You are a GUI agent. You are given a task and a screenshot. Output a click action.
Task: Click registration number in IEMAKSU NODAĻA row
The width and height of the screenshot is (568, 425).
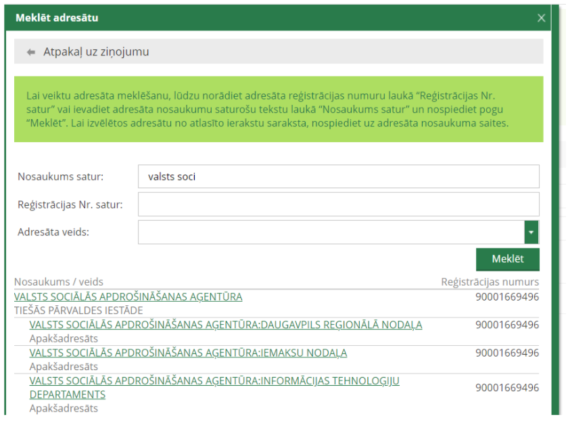(507, 353)
